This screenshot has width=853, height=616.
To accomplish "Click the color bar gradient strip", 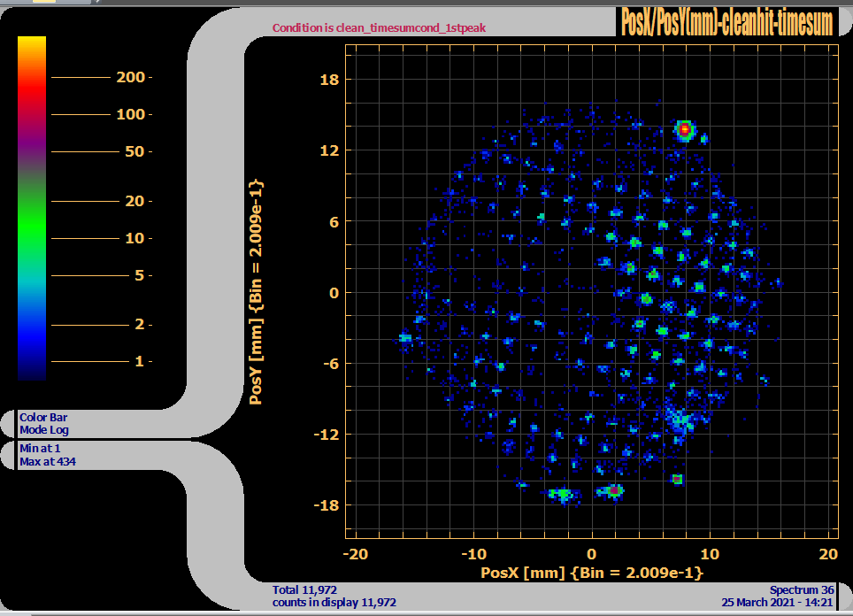I will click(32, 208).
